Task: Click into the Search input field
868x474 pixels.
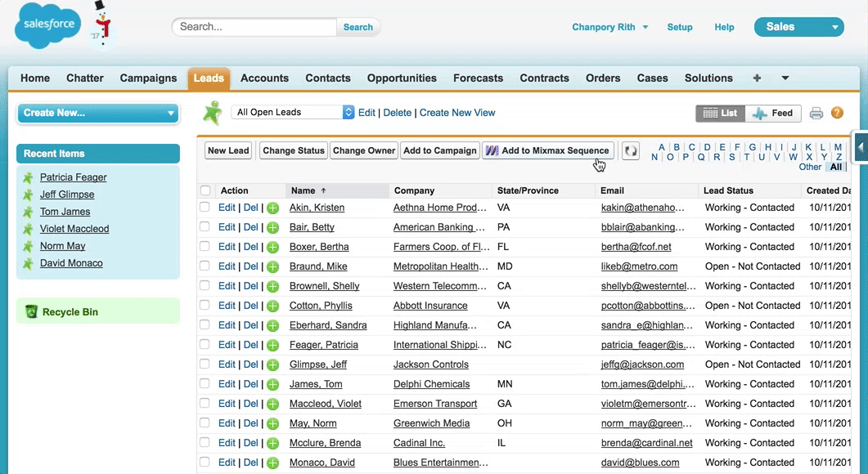Action: (254, 27)
